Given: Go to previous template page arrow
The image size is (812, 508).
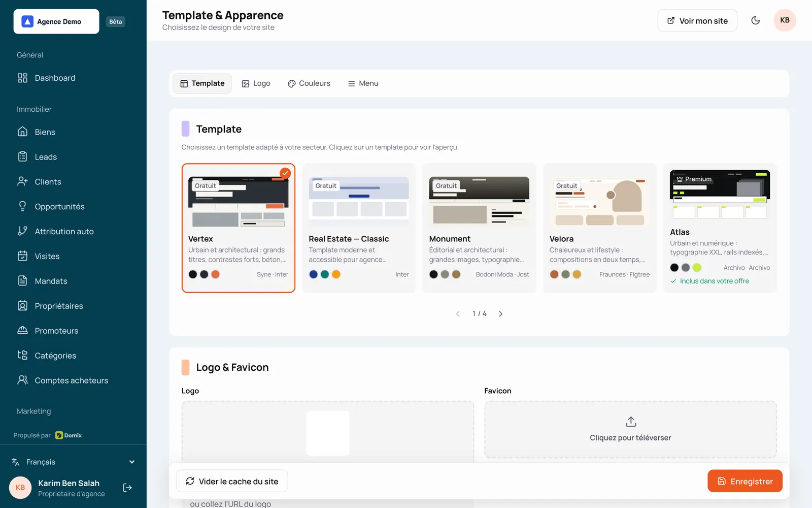Looking at the screenshot, I should [458, 314].
